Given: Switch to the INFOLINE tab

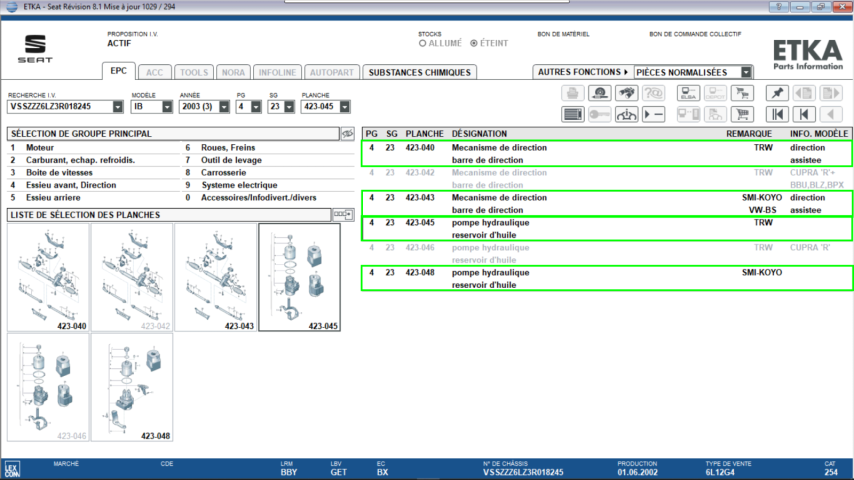Looking at the screenshot, I should 277,72.
